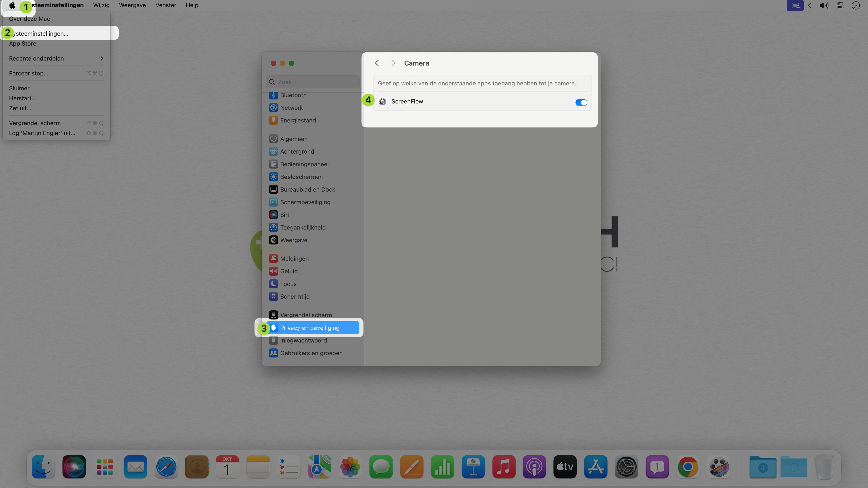
Task: Select Schermtijd in the sidebar
Action: pyautogui.click(x=313, y=297)
